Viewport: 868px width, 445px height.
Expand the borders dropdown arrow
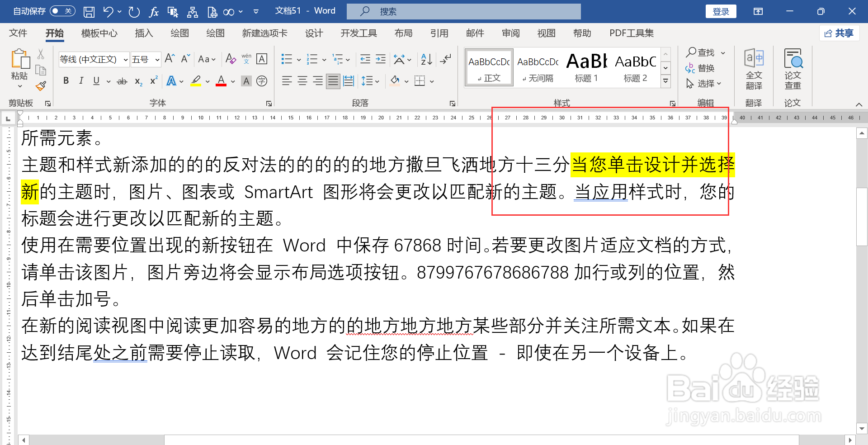pyautogui.click(x=432, y=81)
